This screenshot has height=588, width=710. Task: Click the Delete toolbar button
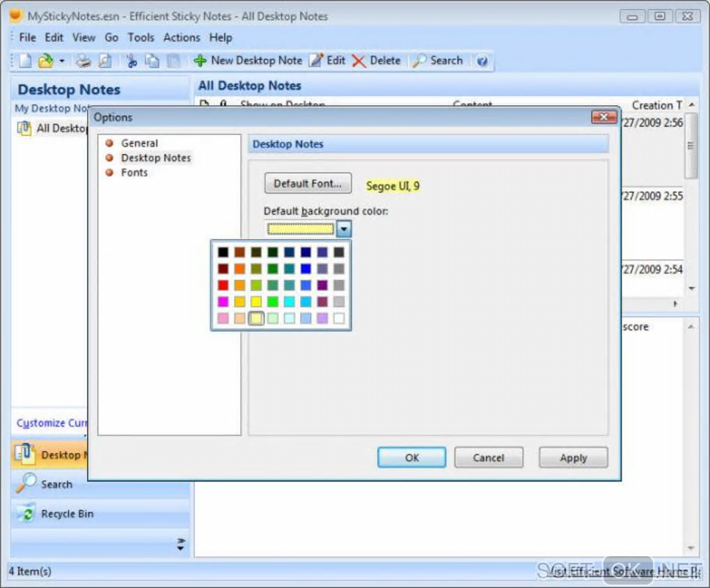(377, 61)
